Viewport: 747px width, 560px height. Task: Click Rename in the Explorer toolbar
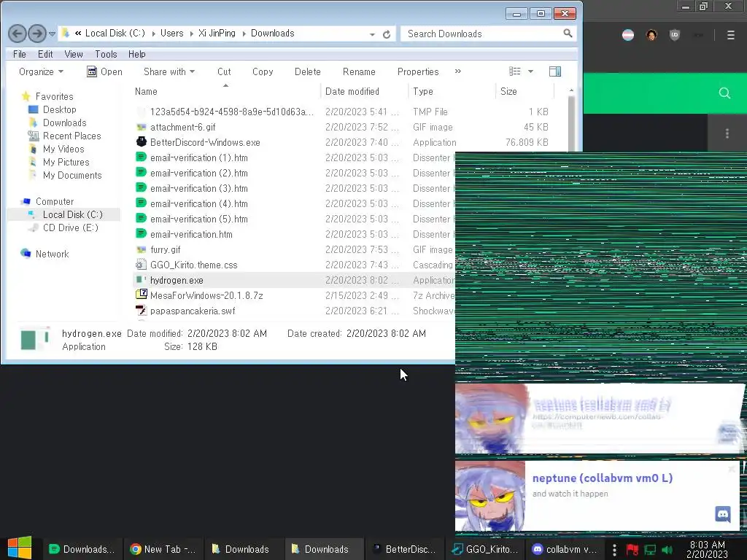(x=359, y=72)
